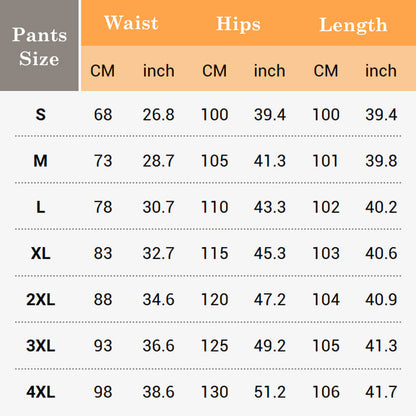416x416 pixels.
Task: Select the Length column header
Action: pyautogui.click(x=353, y=25)
